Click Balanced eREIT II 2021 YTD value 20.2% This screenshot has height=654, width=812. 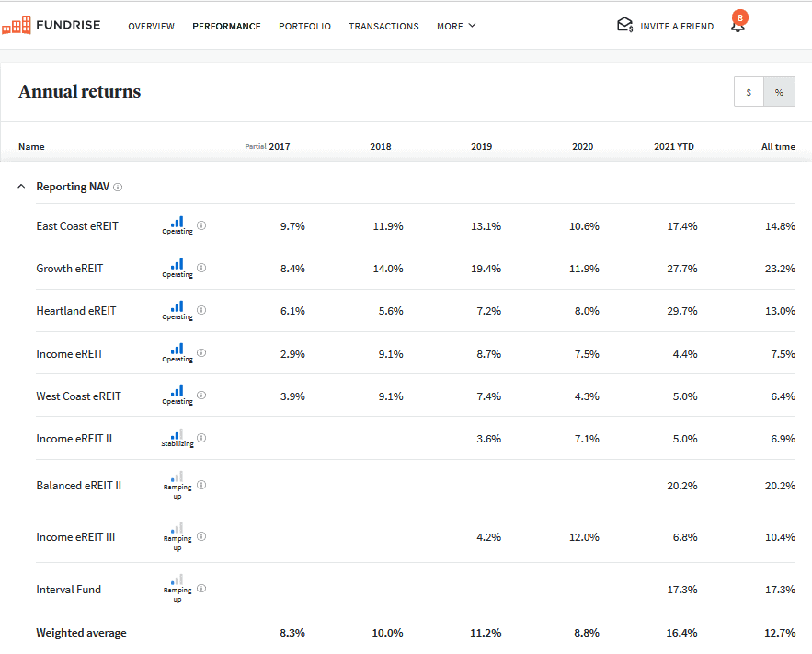coord(682,485)
